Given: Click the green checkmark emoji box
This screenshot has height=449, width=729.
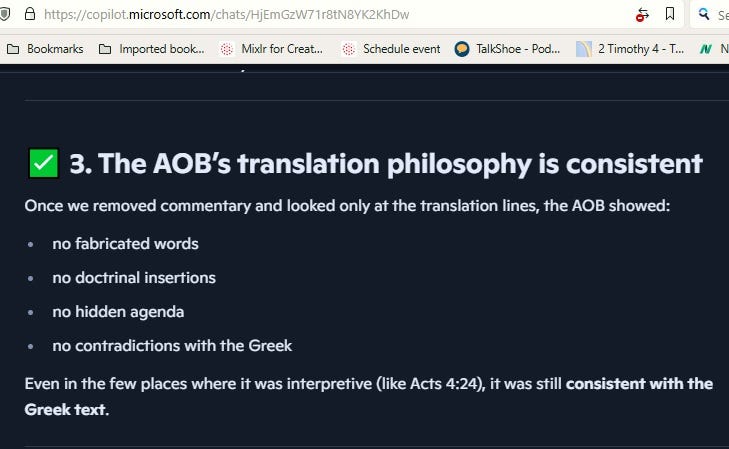Looking at the screenshot, I should (x=44, y=163).
